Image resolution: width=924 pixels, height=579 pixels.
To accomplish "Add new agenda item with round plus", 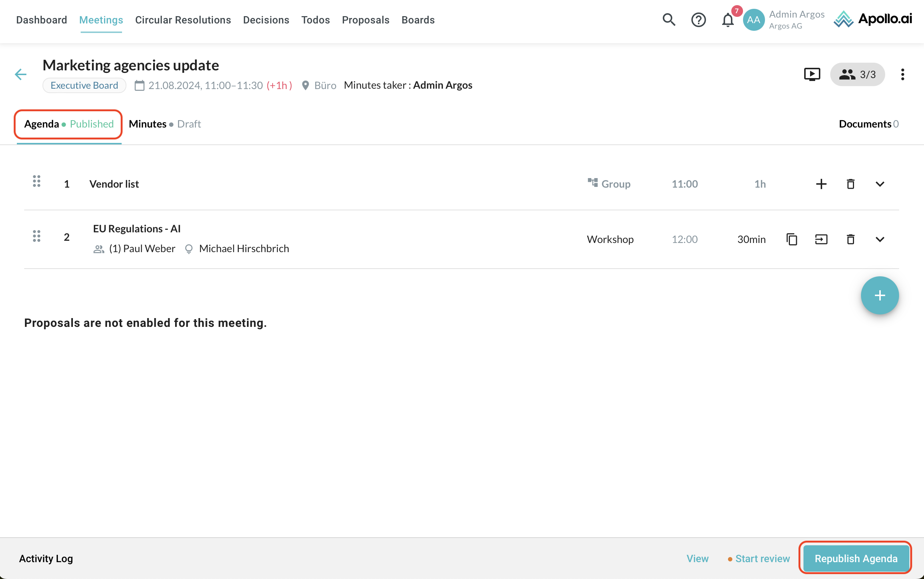I will pyautogui.click(x=880, y=295).
